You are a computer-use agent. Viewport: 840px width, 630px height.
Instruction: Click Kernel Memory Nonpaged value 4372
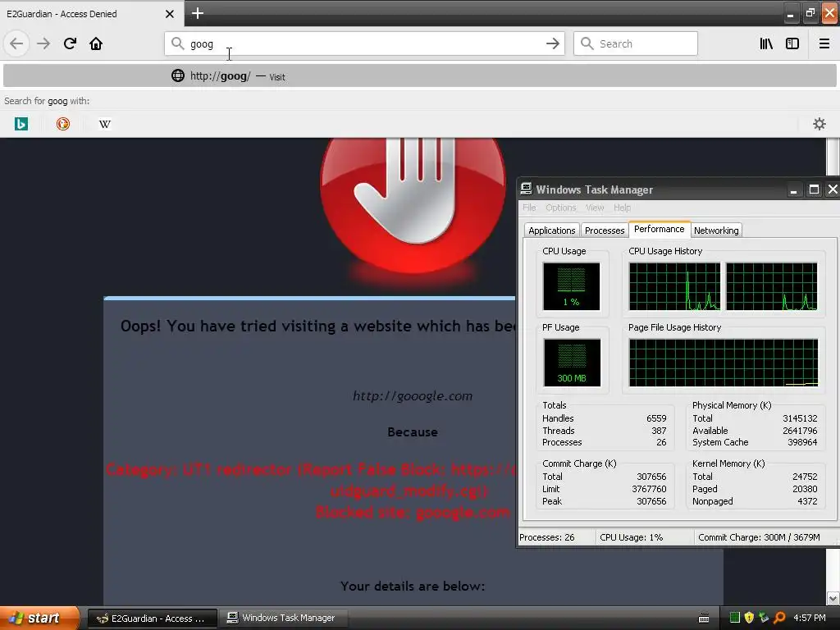pos(807,501)
